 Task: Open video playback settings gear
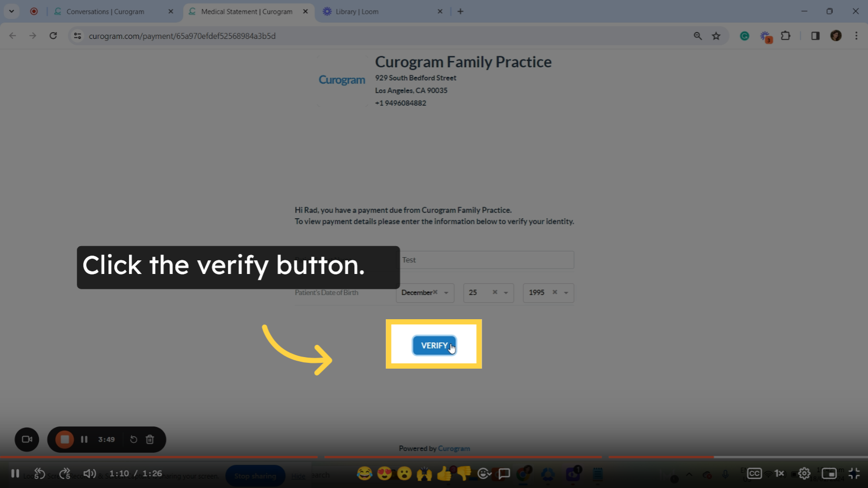click(x=804, y=473)
